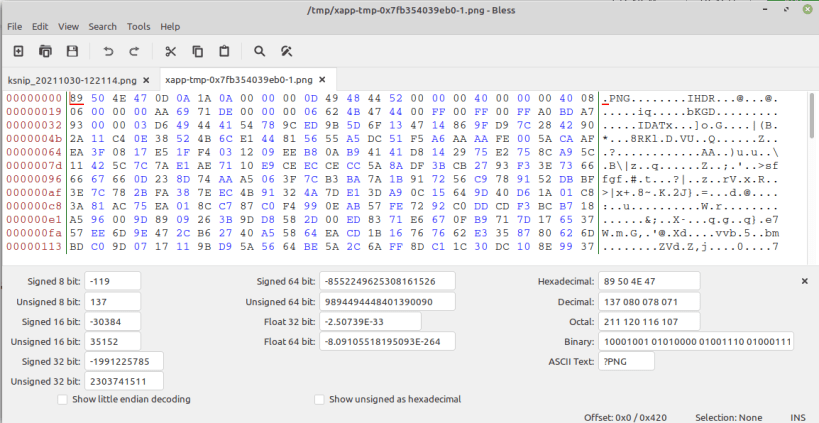This screenshot has height=423, width=819.
Task: Open the View menu
Action: [68, 27]
